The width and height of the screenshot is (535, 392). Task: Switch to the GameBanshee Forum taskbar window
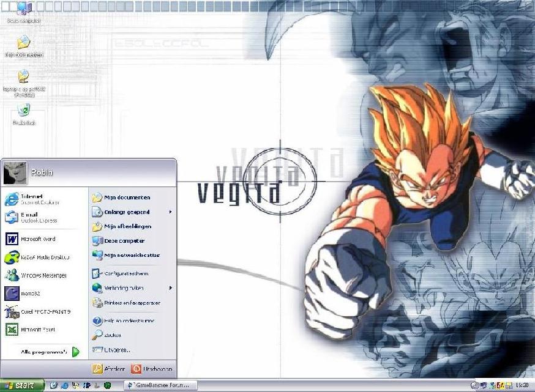161,385
